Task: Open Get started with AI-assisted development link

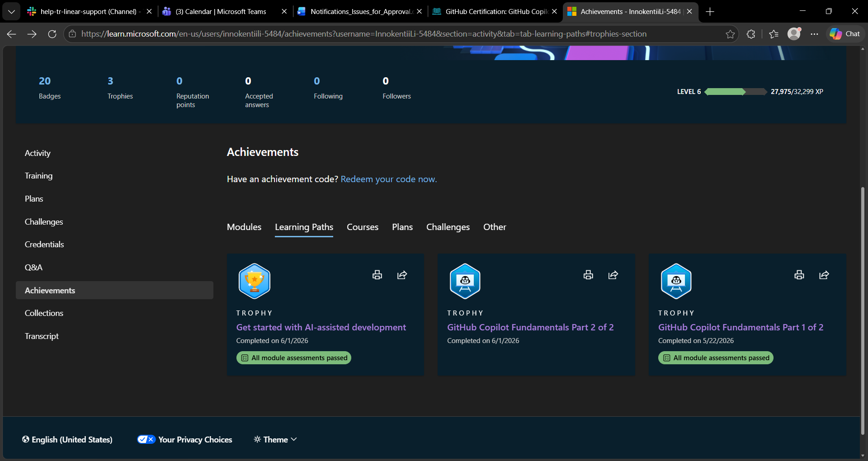Action: coord(321,327)
